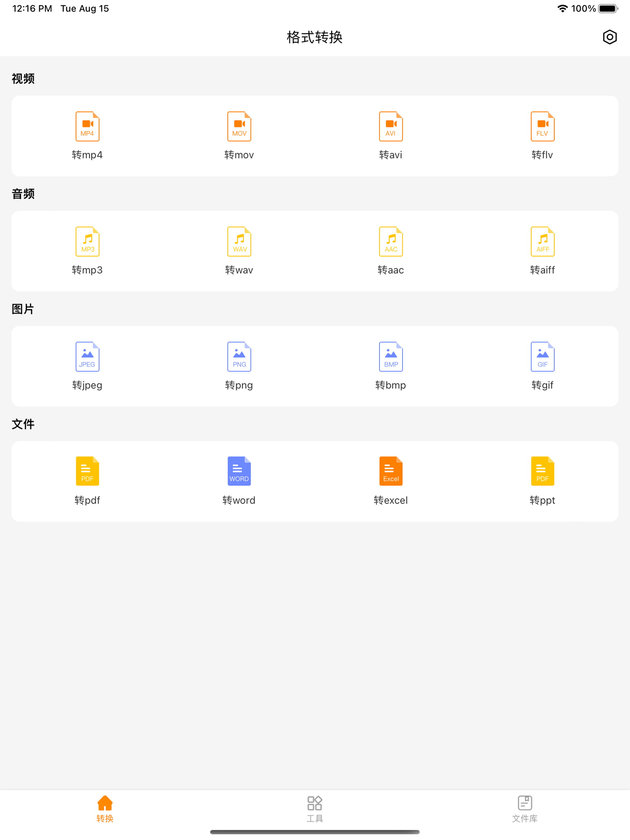The height and width of the screenshot is (840, 630).
Task: Click the 转avi label
Action: tap(391, 155)
